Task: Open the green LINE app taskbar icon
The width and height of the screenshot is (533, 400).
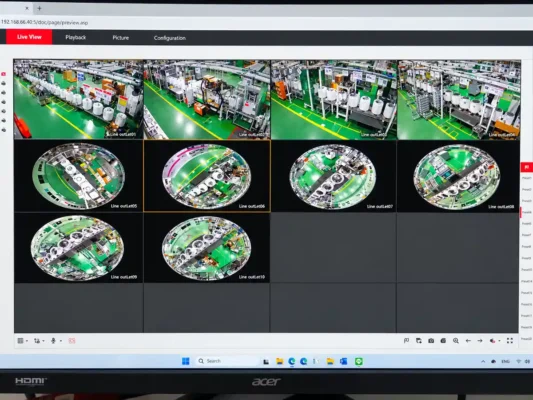Action: [359, 362]
